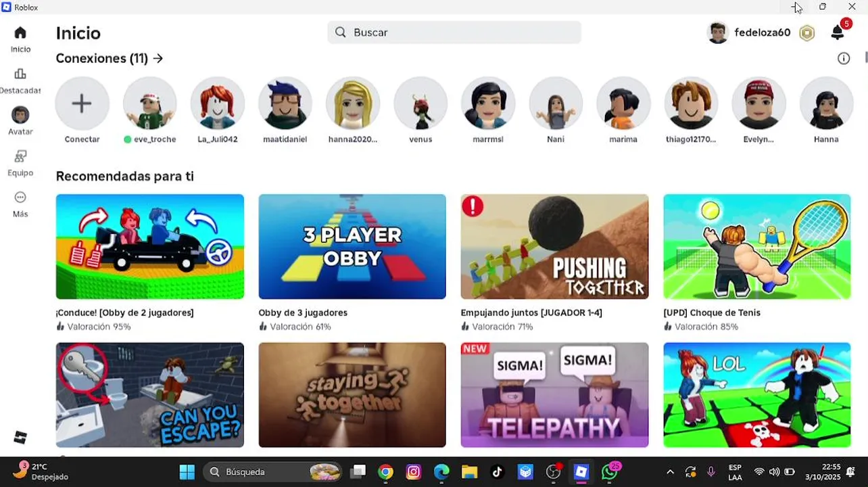Click the Buscar search field
This screenshot has width=868, height=487.
[x=454, y=32]
